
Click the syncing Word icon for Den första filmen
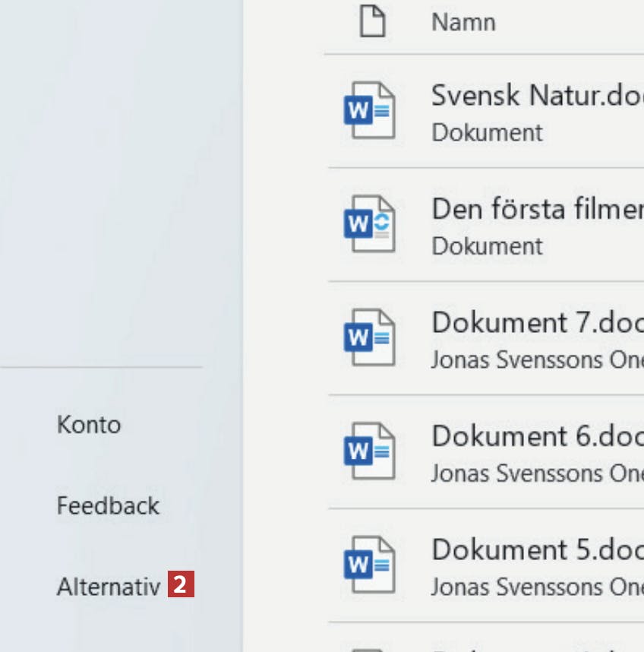coord(369,224)
